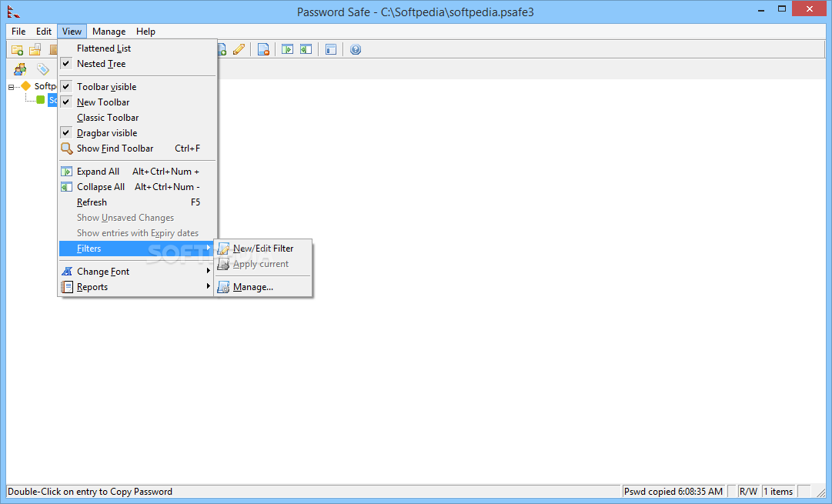Click Manage... in Filters submenu

click(263, 287)
